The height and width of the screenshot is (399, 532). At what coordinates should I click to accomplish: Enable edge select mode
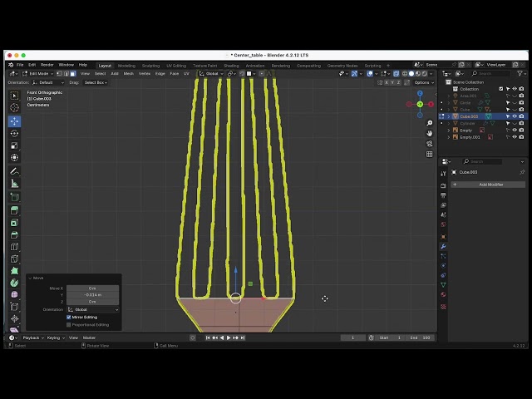(x=66, y=74)
